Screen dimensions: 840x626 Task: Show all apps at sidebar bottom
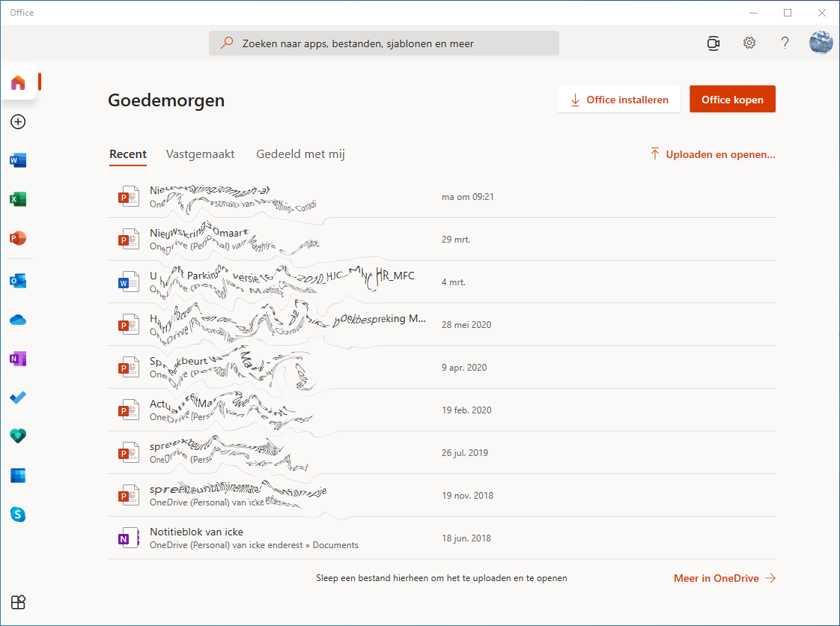pyautogui.click(x=18, y=602)
